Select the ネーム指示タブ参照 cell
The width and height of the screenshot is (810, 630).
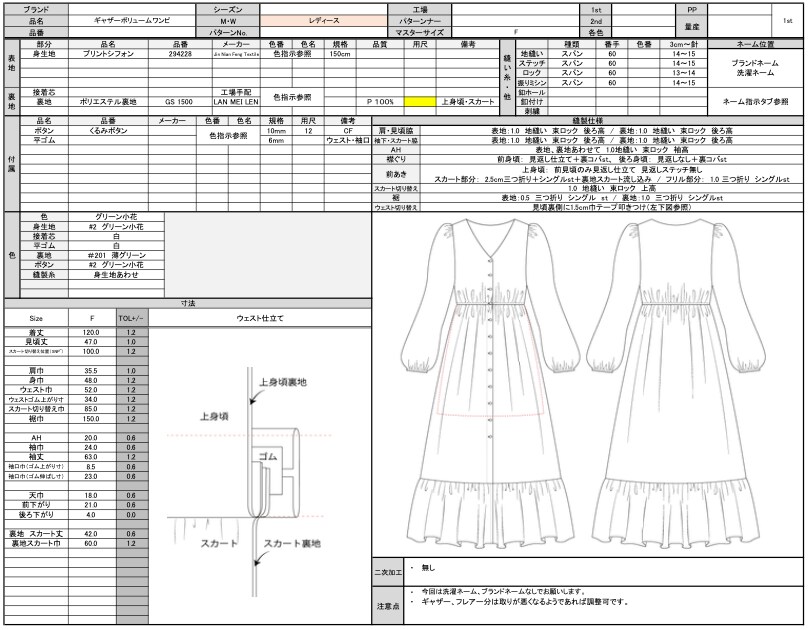click(755, 102)
